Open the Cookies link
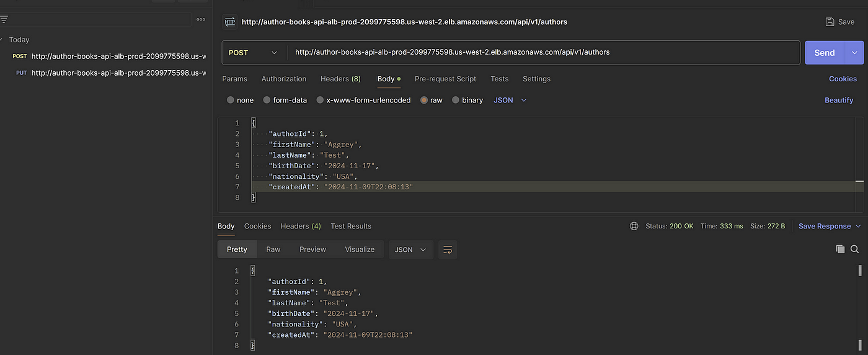 click(x=843, y=79)
